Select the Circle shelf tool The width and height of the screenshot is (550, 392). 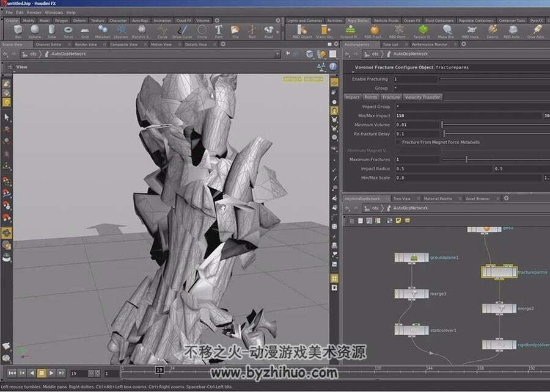click(x=202, y=31)
